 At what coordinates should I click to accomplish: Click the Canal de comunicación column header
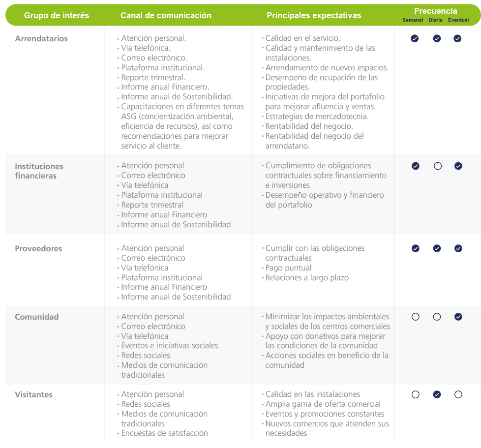(x=166, y=15)
